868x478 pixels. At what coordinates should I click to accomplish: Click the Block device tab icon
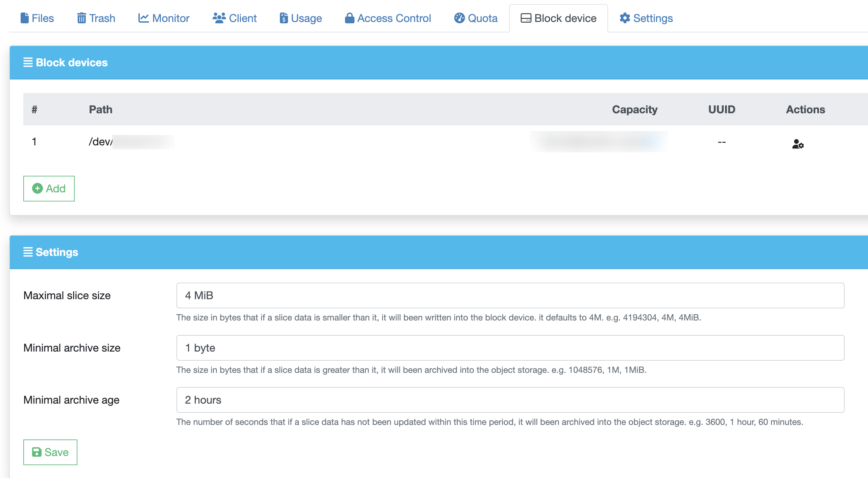pos(525,18)
